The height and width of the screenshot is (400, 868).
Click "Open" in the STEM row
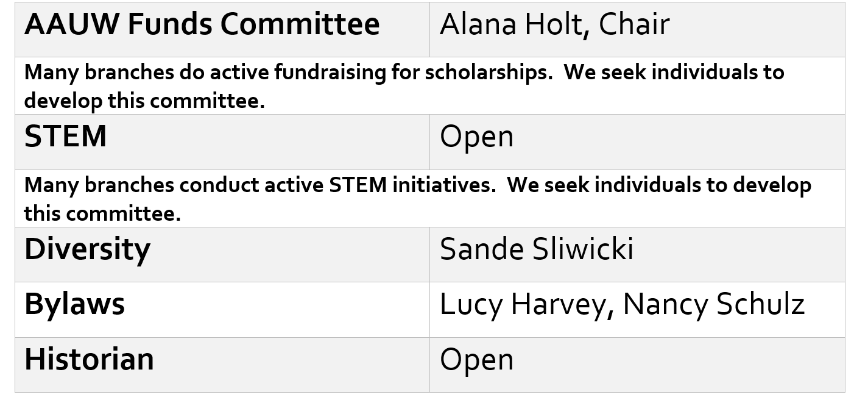click(x=476, y=137)
